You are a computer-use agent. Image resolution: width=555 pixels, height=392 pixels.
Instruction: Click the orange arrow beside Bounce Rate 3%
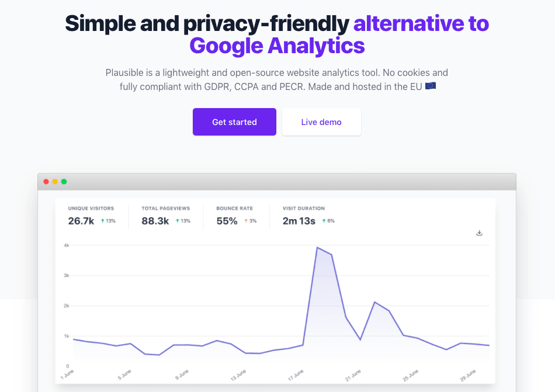coord(246,221)
